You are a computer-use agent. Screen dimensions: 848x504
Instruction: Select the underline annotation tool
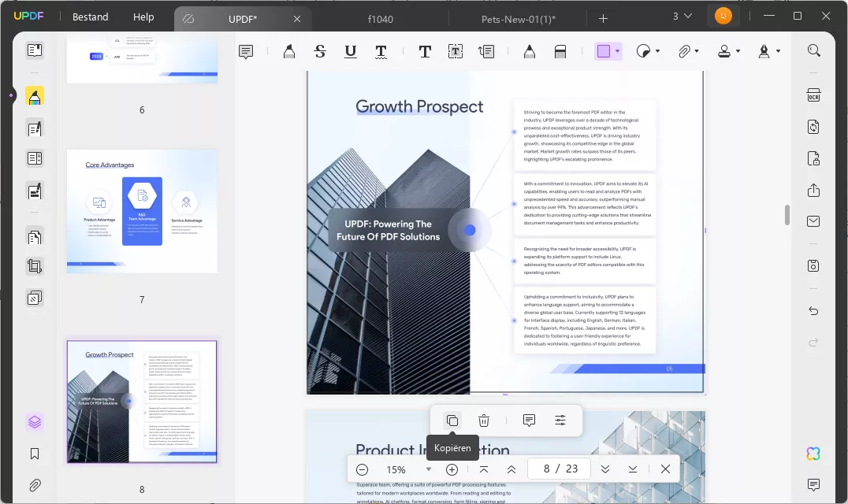[351, 52]
